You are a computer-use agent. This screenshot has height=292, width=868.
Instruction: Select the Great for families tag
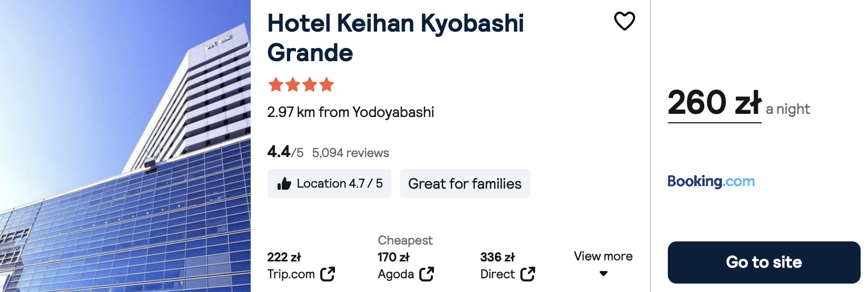coord(465,183)
